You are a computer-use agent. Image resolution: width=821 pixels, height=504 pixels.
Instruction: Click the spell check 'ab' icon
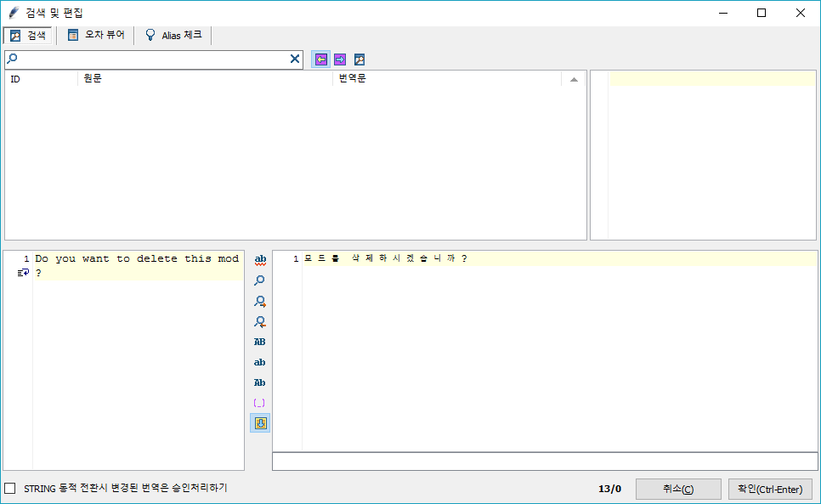click(x=260, y=259)
